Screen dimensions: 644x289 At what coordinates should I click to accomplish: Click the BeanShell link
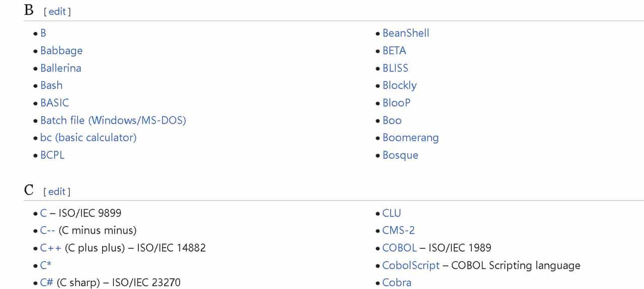pos(406,33)
